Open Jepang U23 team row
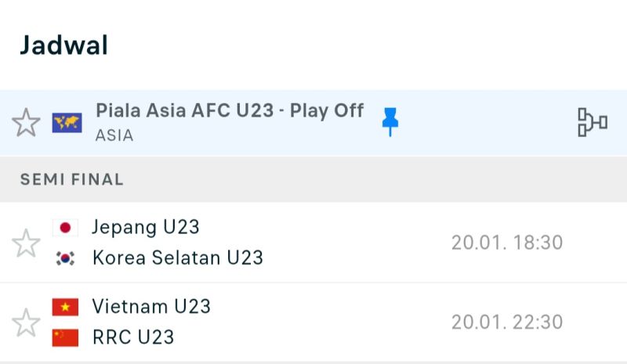The image size is (627, 364). [x=146, y=228]
